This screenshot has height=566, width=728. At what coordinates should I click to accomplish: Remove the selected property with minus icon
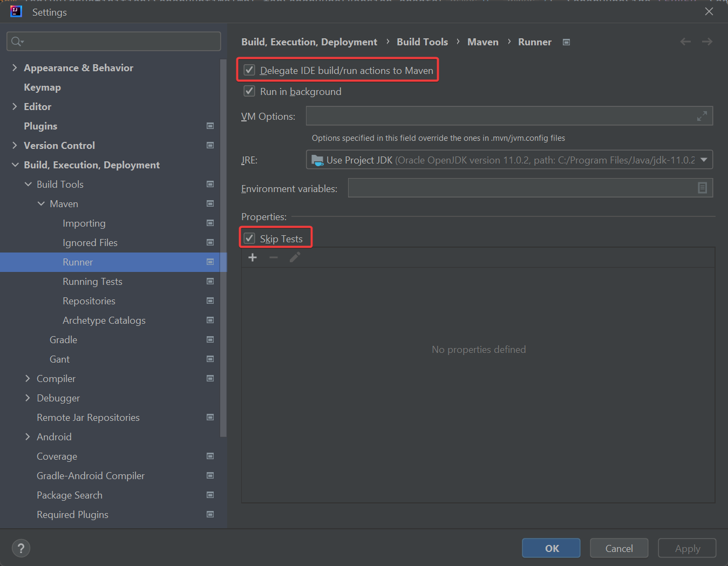274,257
